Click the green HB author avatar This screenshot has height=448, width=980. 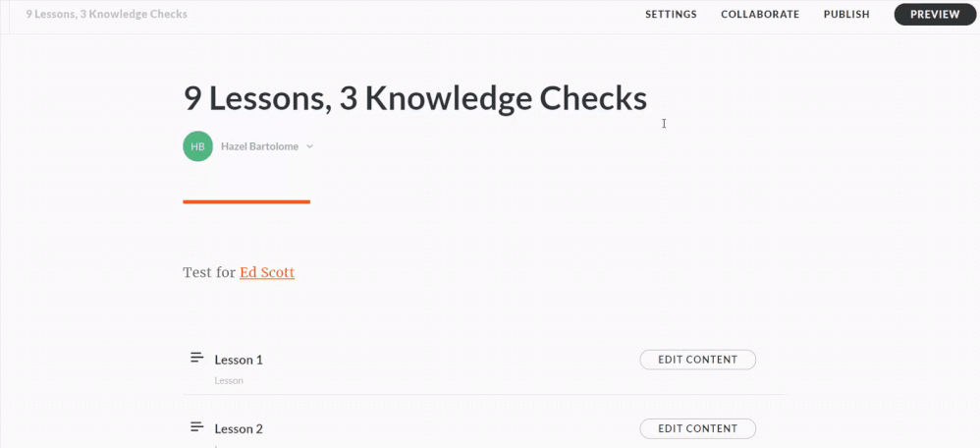tap(197, 146)
